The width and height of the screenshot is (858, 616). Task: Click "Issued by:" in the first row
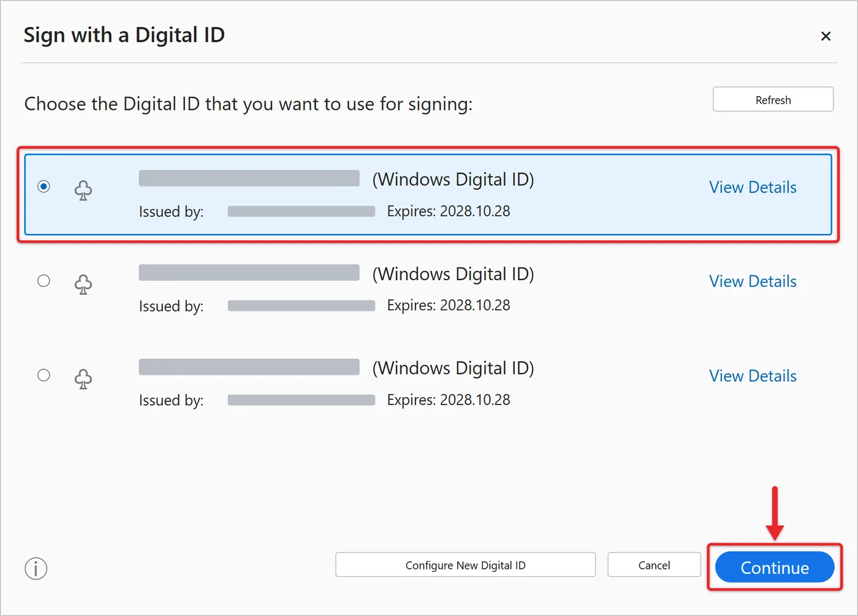tap(171, 211)
